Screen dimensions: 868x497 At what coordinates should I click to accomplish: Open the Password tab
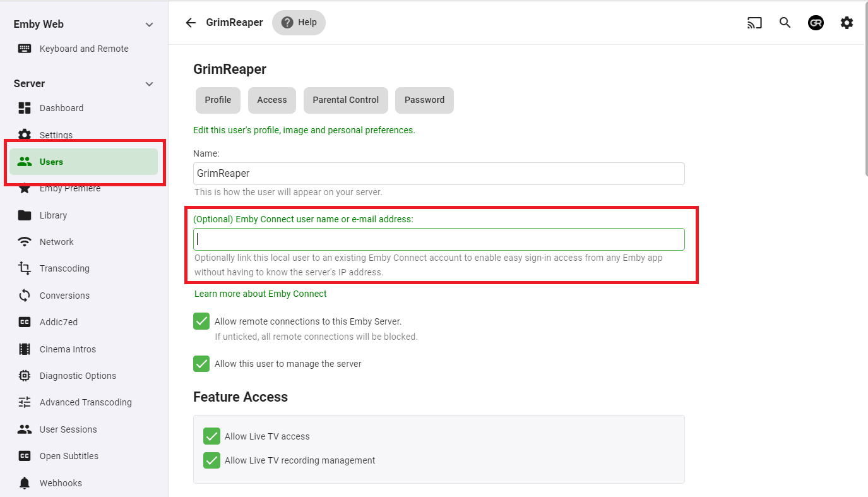tap(424, 100)
